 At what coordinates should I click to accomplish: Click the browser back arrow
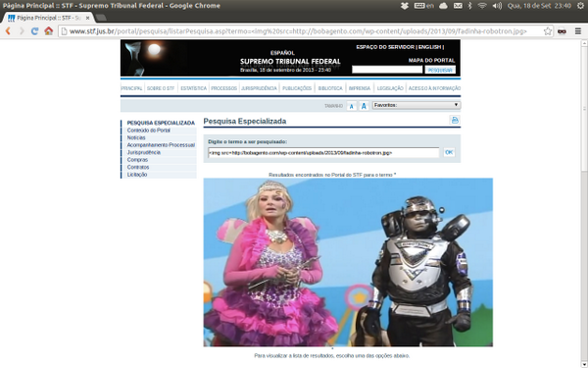(x=8, y=31)
